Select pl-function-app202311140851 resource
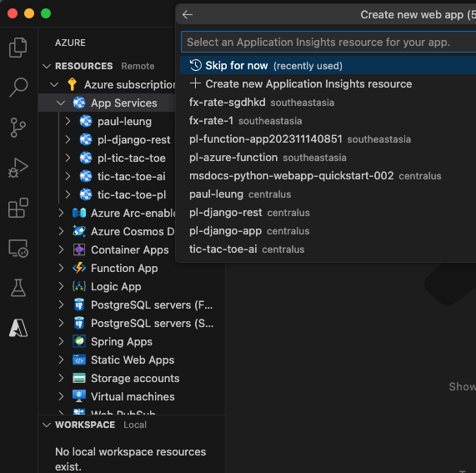476x473 pixels. coord(328,139)
